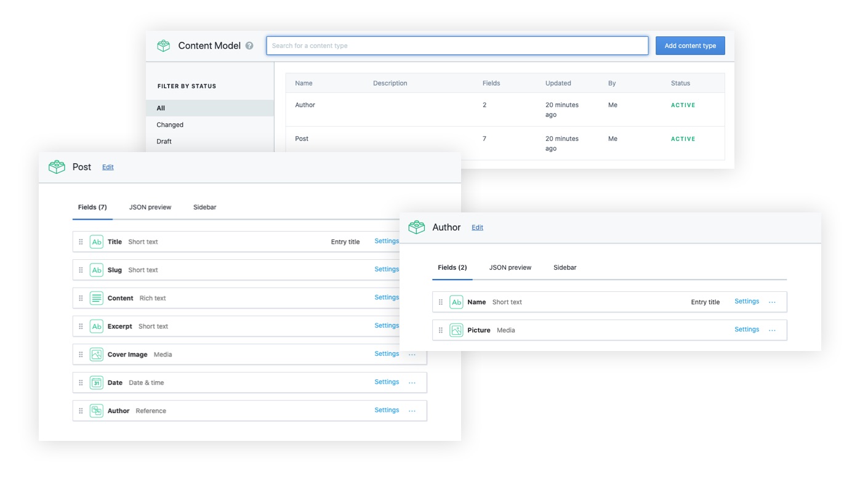Select Fields (2) tab in Author window
The width and height of the screenshot is (868, 492).
452,268
